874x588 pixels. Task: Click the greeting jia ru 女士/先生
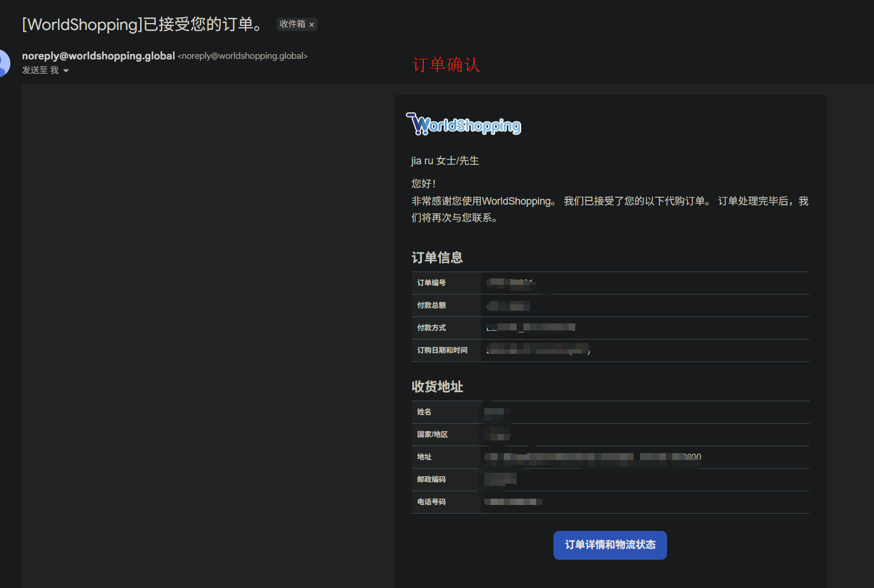click(x=445, y=161)
